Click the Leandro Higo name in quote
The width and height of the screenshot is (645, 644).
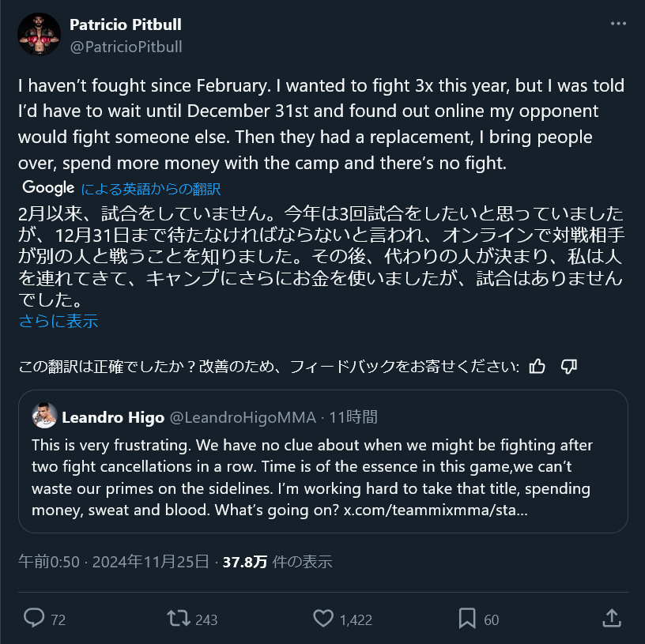point(112,416)
